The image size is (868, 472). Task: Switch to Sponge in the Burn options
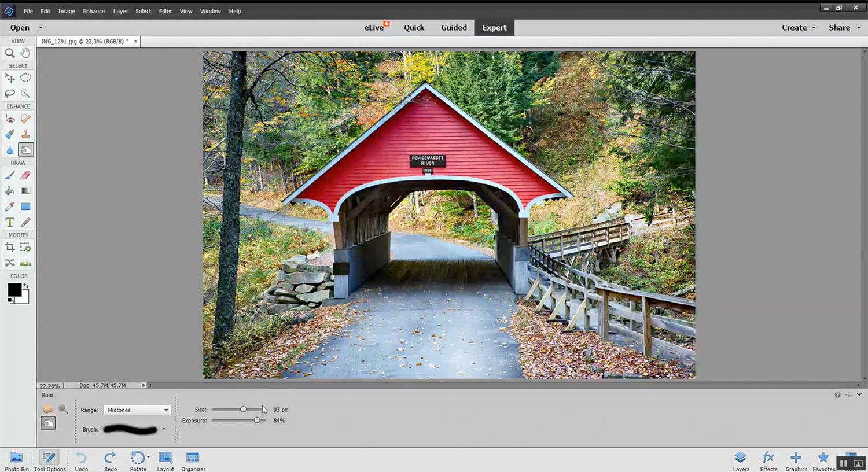tap(48, 410)
